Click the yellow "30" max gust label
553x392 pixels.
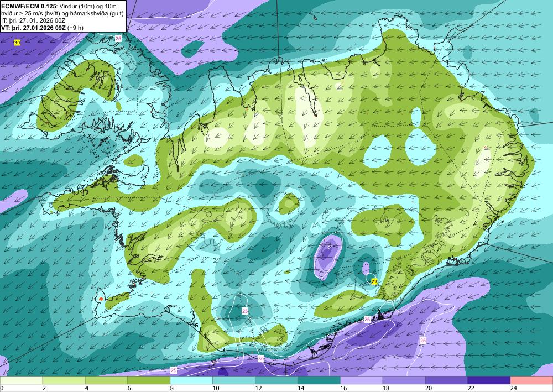[x=17, y=43]
